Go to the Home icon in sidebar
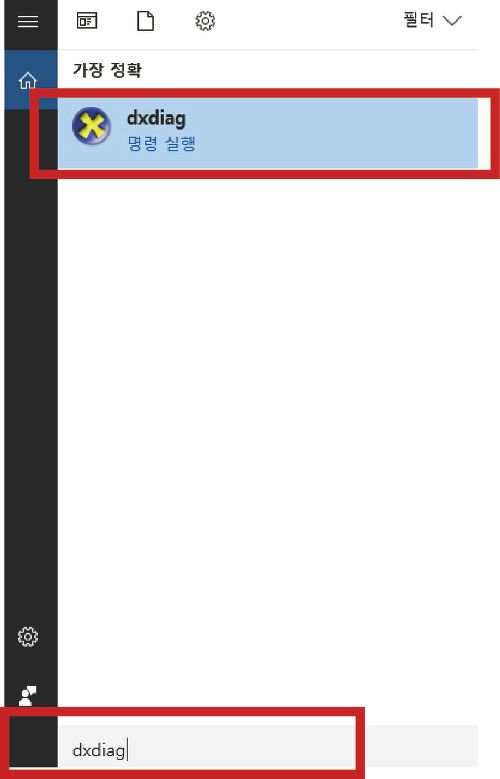 point(28,80)
